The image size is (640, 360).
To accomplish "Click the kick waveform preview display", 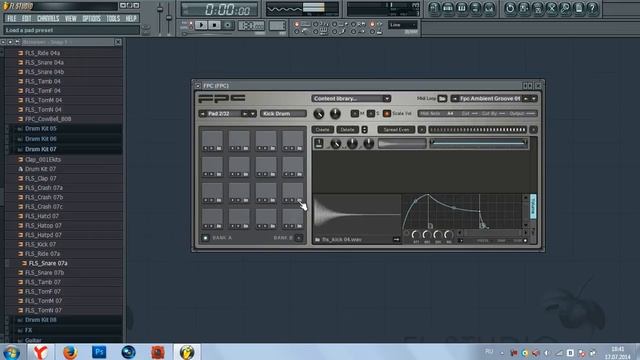I will (356, 214).
